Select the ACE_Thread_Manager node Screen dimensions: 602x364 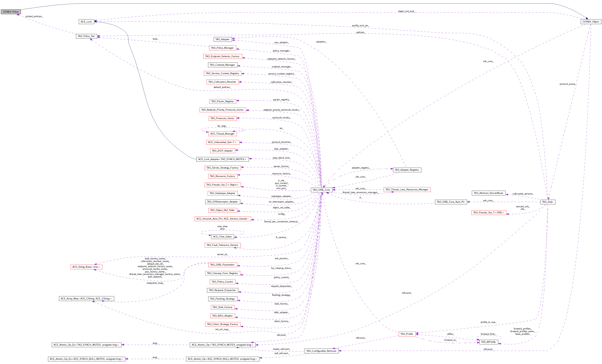click(222, 134)
